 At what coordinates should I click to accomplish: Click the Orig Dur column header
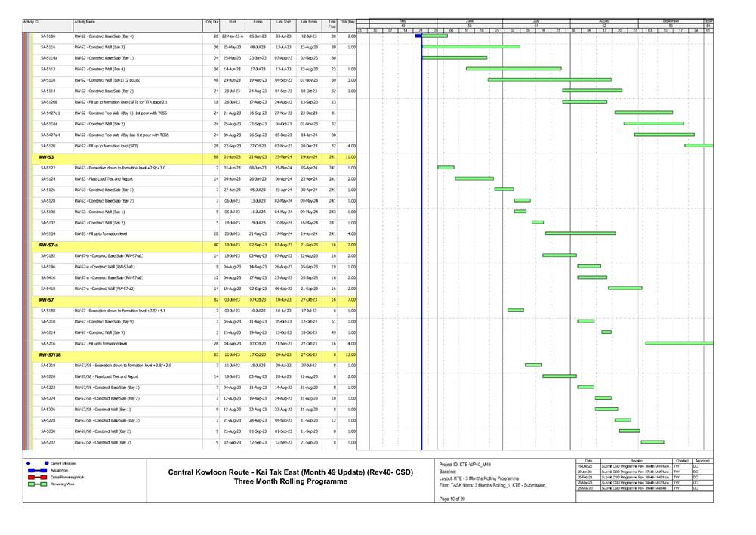[212, 23]
